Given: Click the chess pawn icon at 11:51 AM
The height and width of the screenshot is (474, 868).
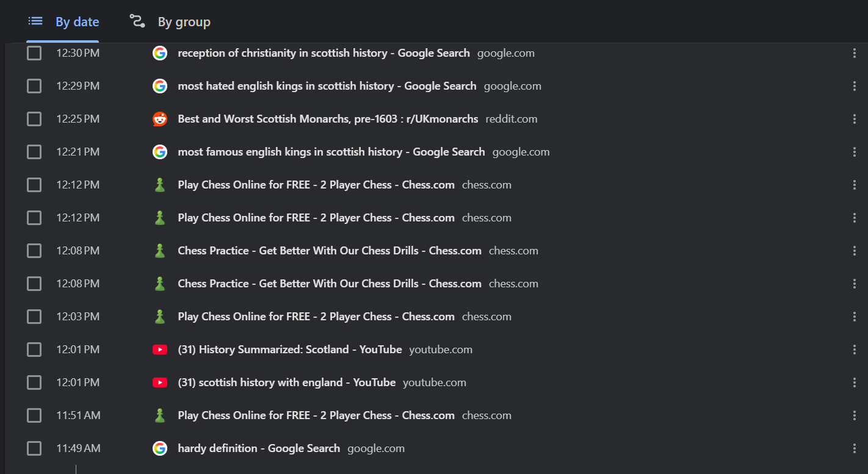Looking at the screenshot, I should [160, 415].
